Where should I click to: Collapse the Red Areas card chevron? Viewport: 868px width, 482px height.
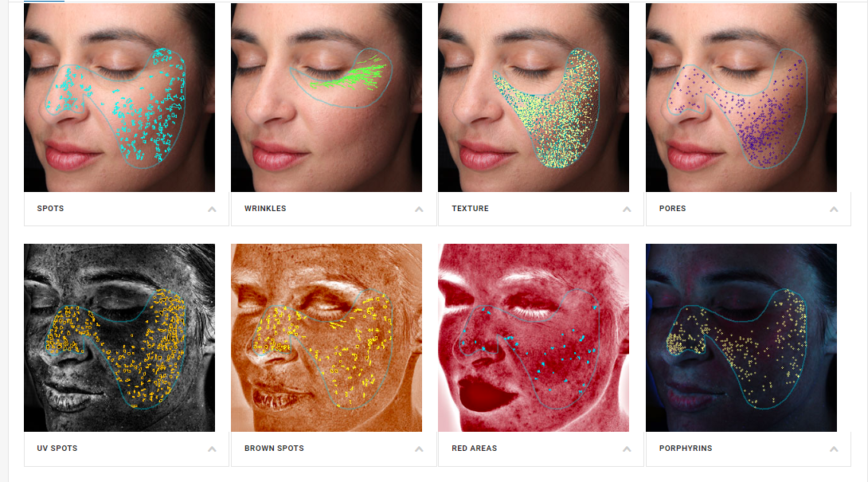pos(627,449)
